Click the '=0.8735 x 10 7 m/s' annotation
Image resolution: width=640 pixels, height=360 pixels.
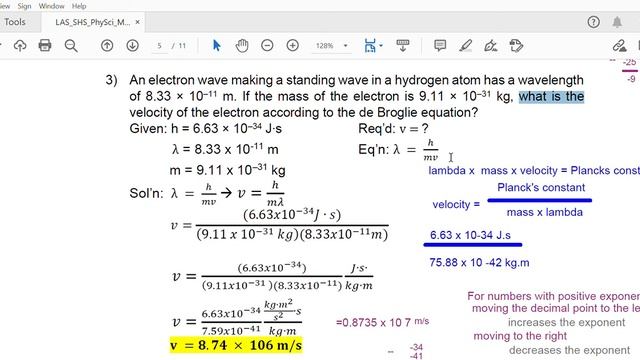click(x=382, y=322)
